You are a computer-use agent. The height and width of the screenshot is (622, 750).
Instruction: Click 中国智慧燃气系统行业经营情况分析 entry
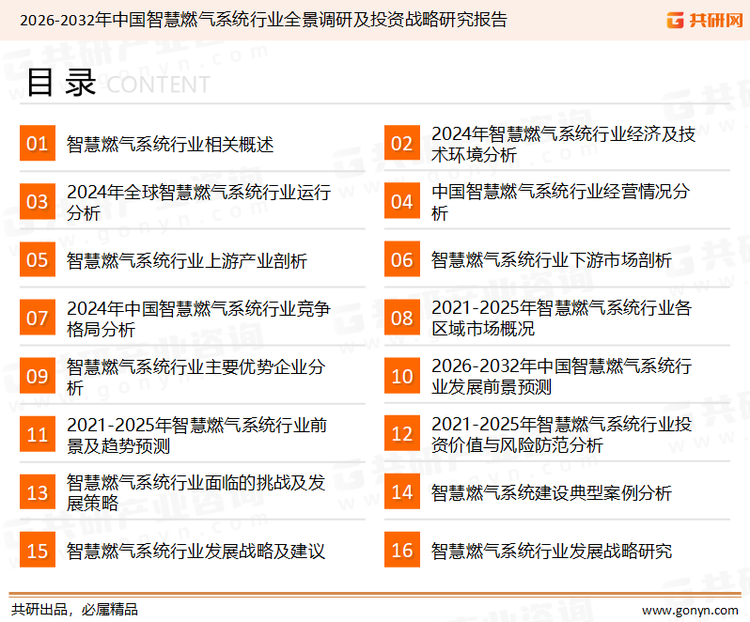point(560,202)
